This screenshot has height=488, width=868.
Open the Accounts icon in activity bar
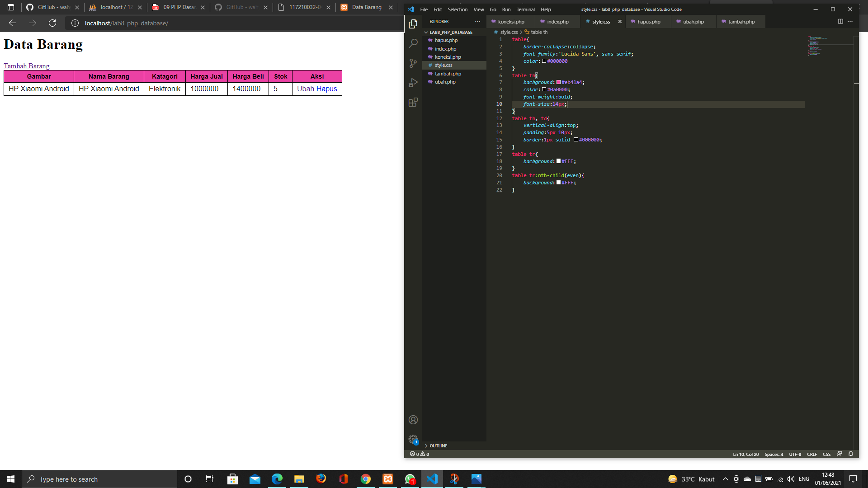pos(413,419)
